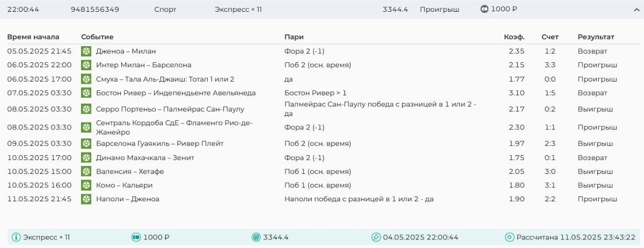
Task: Click the Коэф. column header
Action: coord(514,37)
